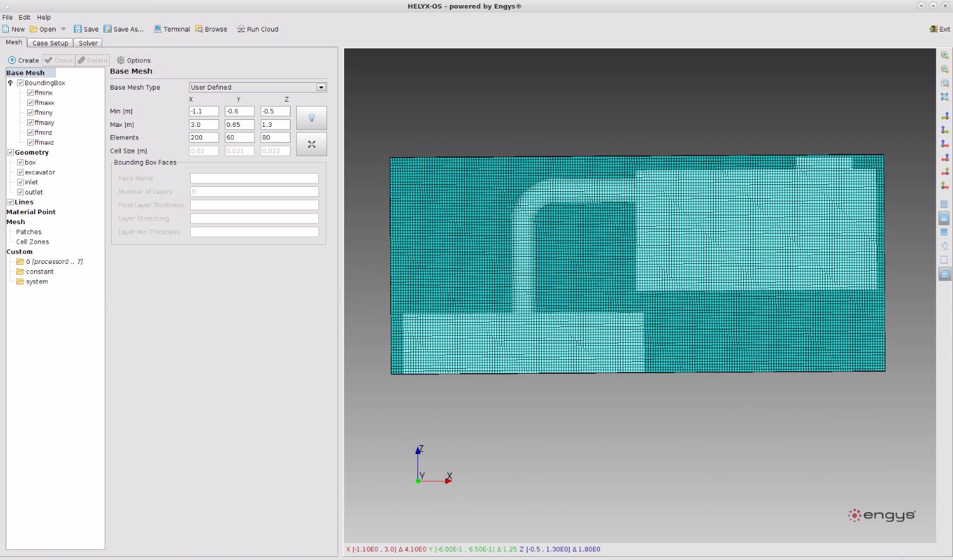Click the third axis view orientation icon

pos(945,144)
